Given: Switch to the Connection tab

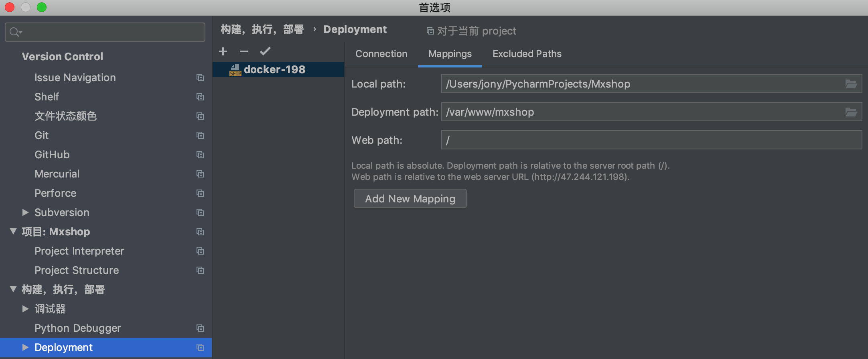Looking at the screenshot, I should [381, 54].
